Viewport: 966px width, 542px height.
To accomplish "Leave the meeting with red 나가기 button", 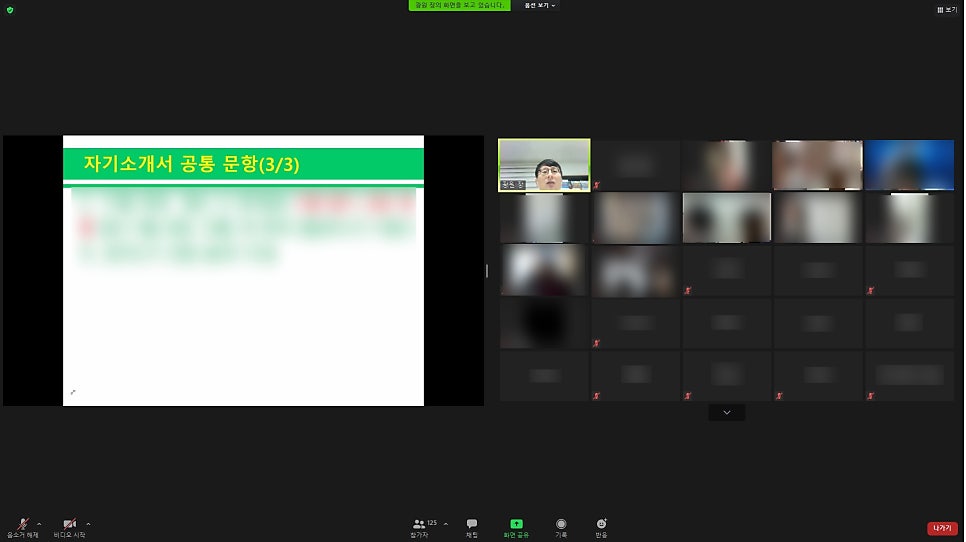I will 942,528.
